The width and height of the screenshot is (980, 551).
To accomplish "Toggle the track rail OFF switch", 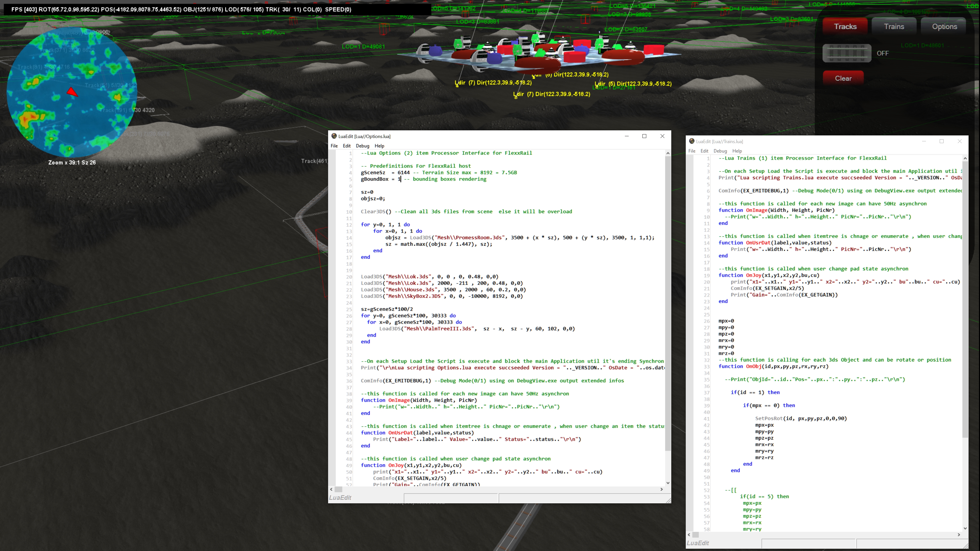I will [847, 53].
